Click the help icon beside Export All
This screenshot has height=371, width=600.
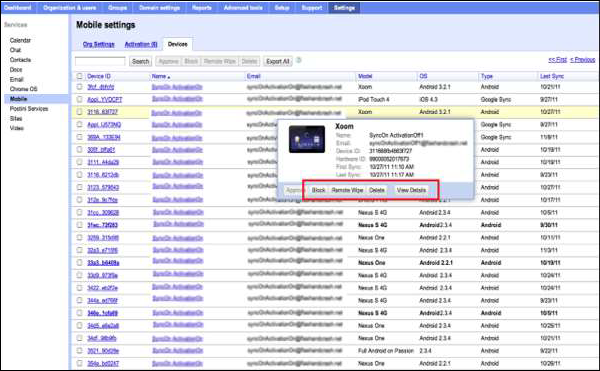click(299, 60)
